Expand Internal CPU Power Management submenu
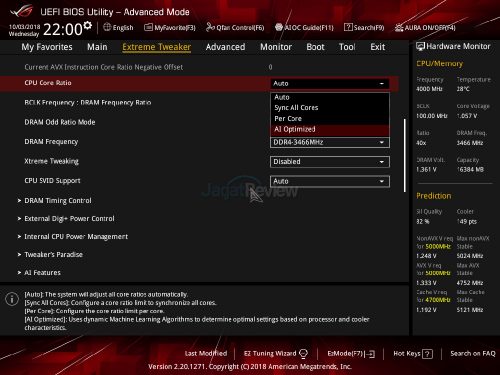This screenshot has width=500, height=375. pos(76,237)
